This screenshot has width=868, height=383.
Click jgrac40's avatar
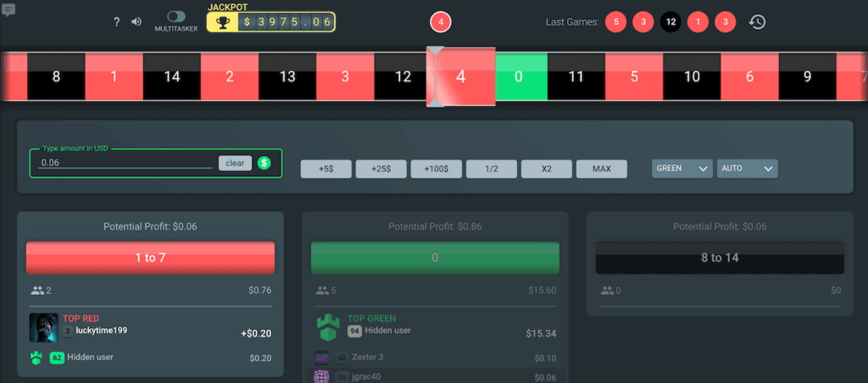(x=321, y=376)
